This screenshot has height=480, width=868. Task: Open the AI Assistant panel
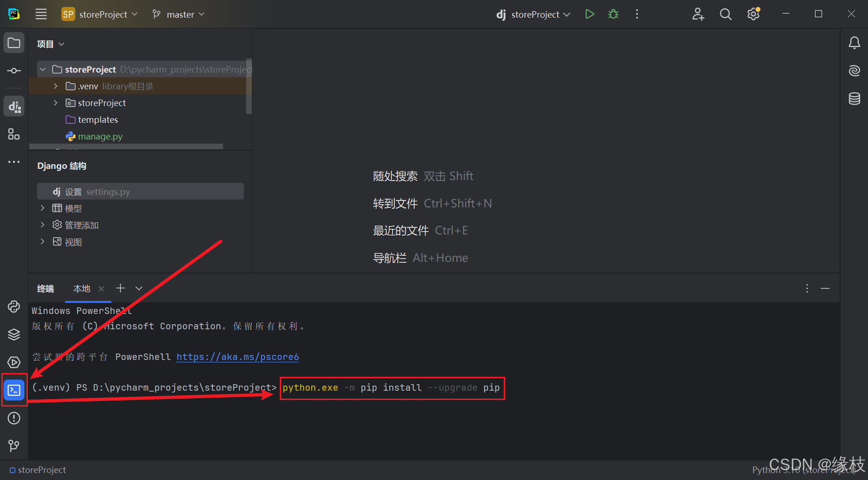[x=855, y=71]
